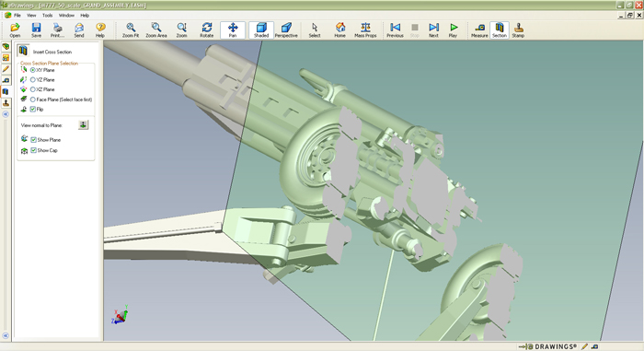Collapse the side panel with the top chevron

tap(6, 114)
